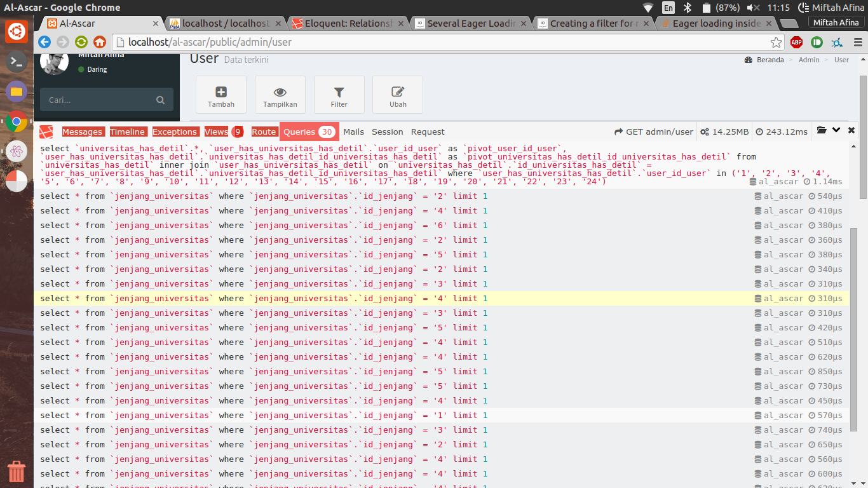
Task: Bookmark this page with the star icon
Action: [776, 43]
